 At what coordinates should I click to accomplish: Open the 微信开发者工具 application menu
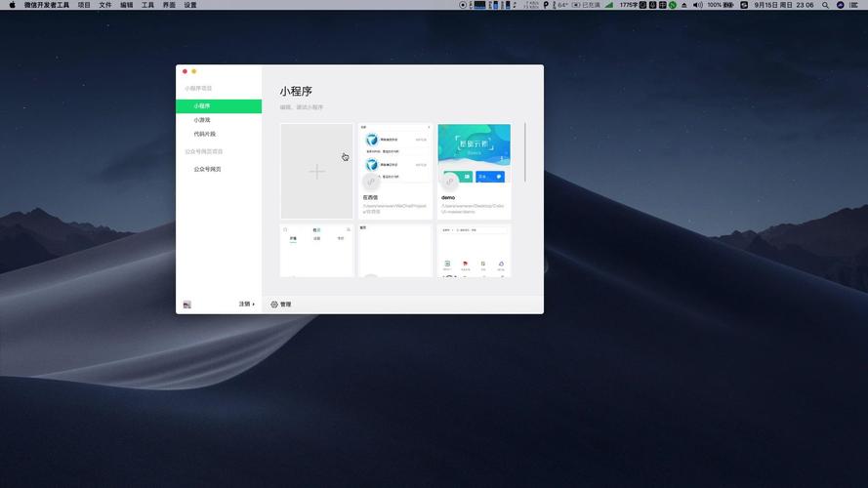(x=47, y=5)
